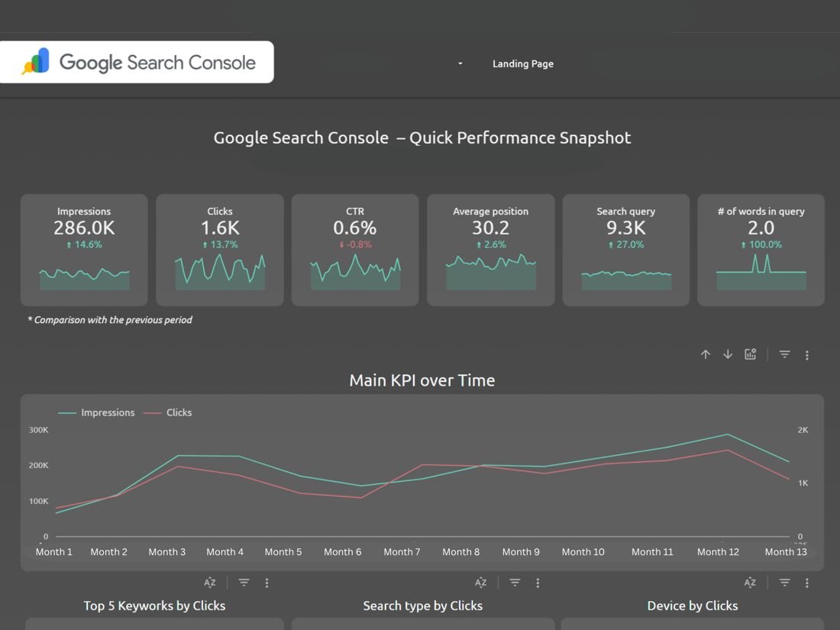Open three-dot menu above Main KPI chart
This screenshot has height=630, width=840.
[x=807, y=355]
